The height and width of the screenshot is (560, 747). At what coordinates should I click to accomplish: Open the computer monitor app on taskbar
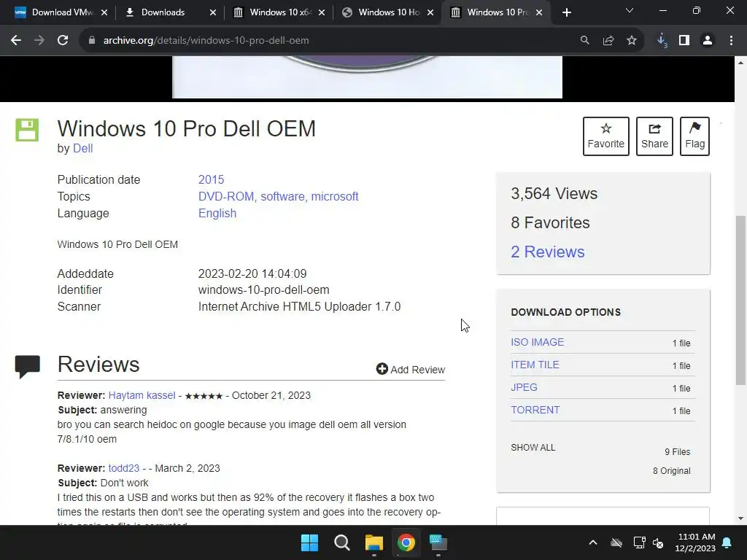(x=438, y=542)
